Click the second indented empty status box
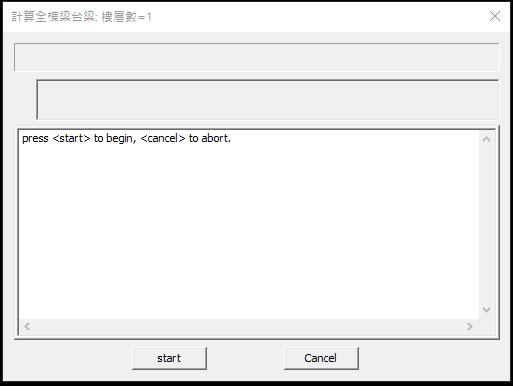 tap(268, 100)
